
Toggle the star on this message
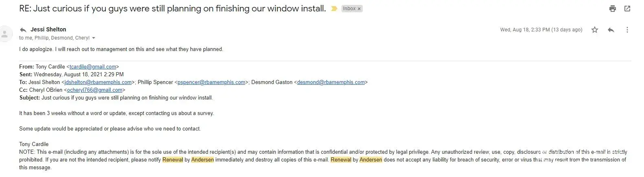[x=595, y=30]
